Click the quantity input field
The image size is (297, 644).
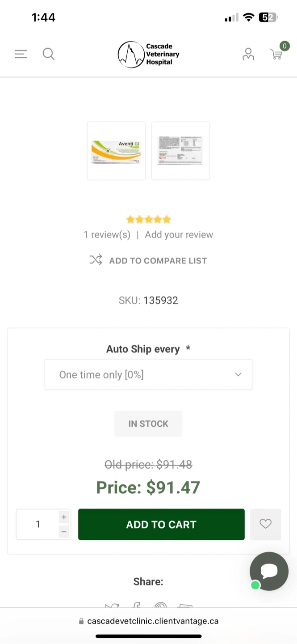(x=38, y=524)
